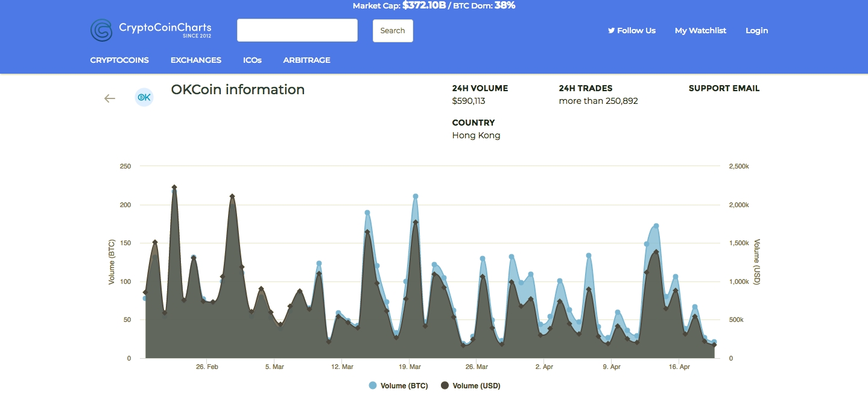The image size is (868, 398).
Task: Click the 'more than 250,892' trades value
Action: 598,101
